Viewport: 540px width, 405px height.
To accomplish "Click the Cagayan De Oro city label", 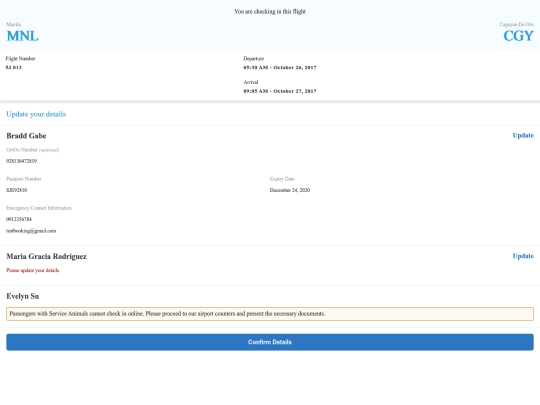I will pyautogui.click(x=517, y=24).
